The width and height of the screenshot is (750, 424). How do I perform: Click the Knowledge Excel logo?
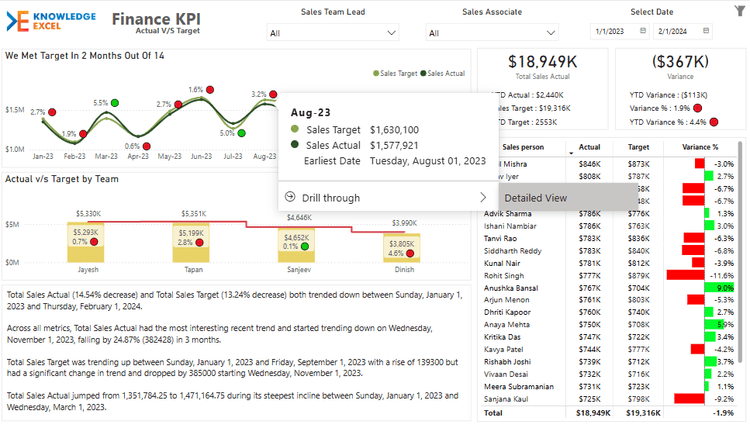[x=50, y=21]
